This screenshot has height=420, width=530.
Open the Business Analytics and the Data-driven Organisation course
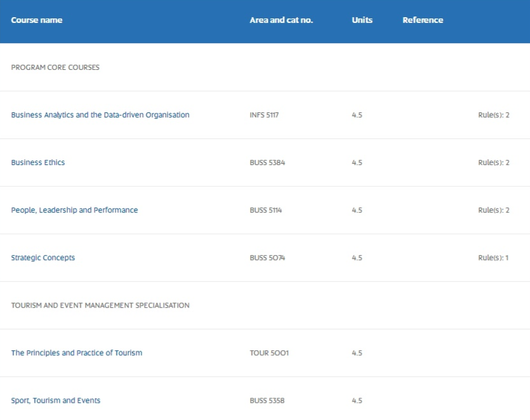(x=100, y=115)
